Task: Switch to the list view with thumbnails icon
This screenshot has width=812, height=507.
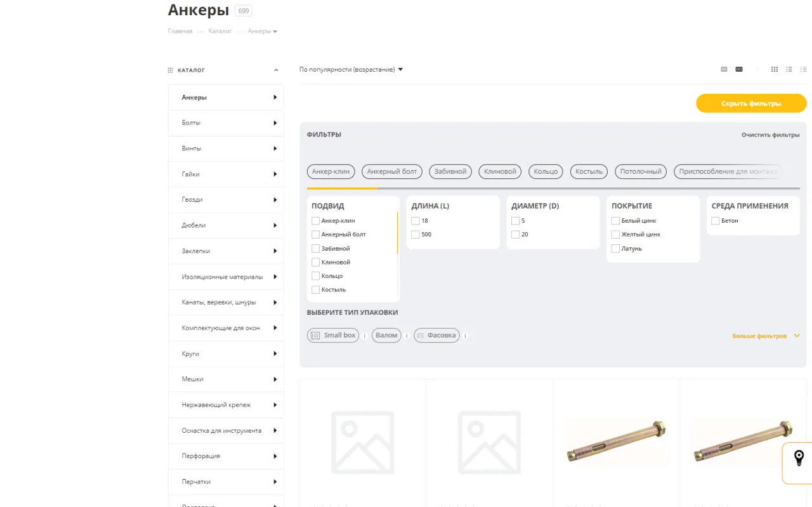Action: pos(789,69)
